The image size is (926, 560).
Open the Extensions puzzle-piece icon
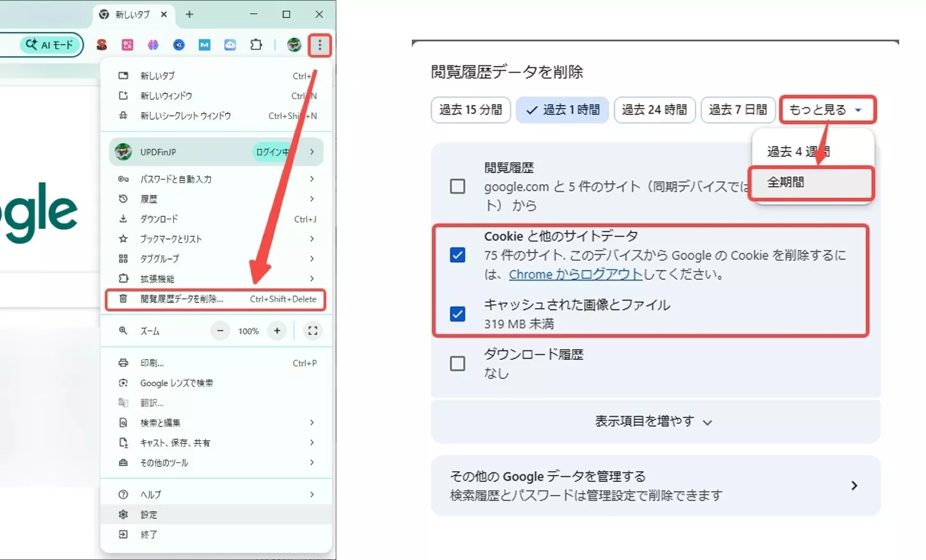click(256, 45)
